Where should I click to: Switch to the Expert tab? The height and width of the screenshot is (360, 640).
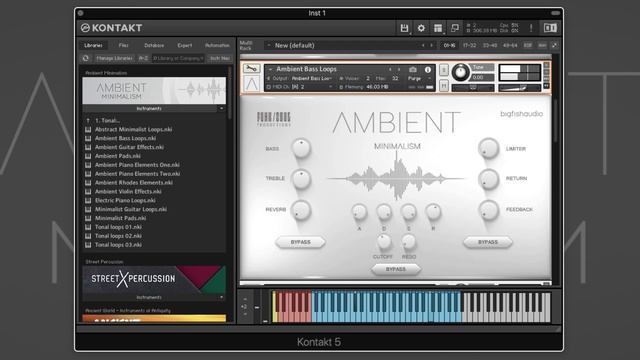point(184,45)
